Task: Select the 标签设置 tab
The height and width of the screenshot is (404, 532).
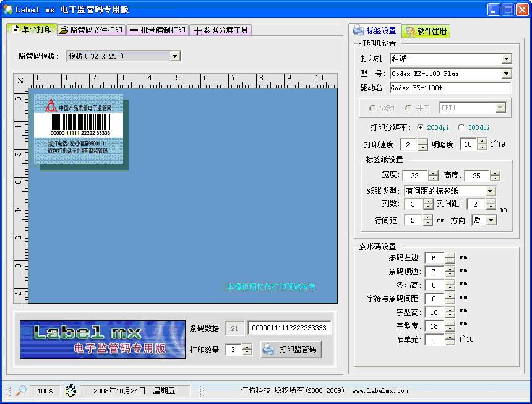Action: tap(375, 31)
